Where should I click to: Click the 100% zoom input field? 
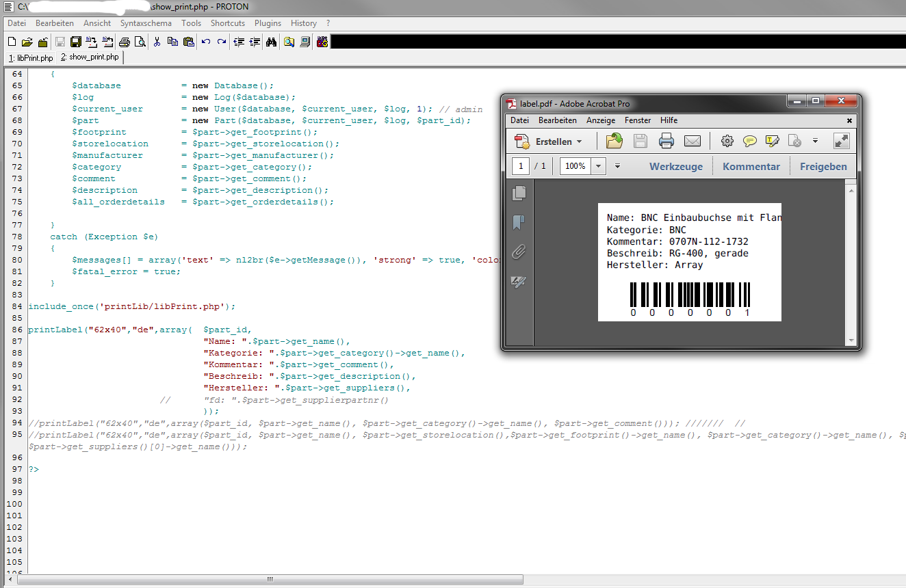[x=575, y=166]
